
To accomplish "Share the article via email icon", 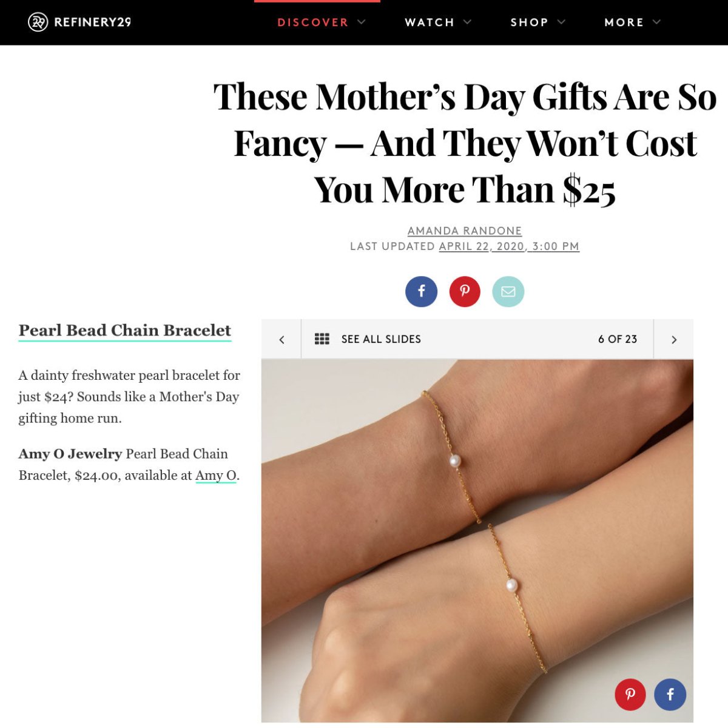I will 508,291.
